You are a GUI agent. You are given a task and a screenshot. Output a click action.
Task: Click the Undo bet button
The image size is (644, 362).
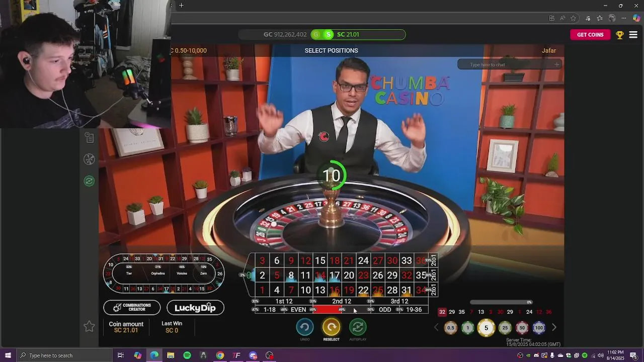tap(304, 327)
